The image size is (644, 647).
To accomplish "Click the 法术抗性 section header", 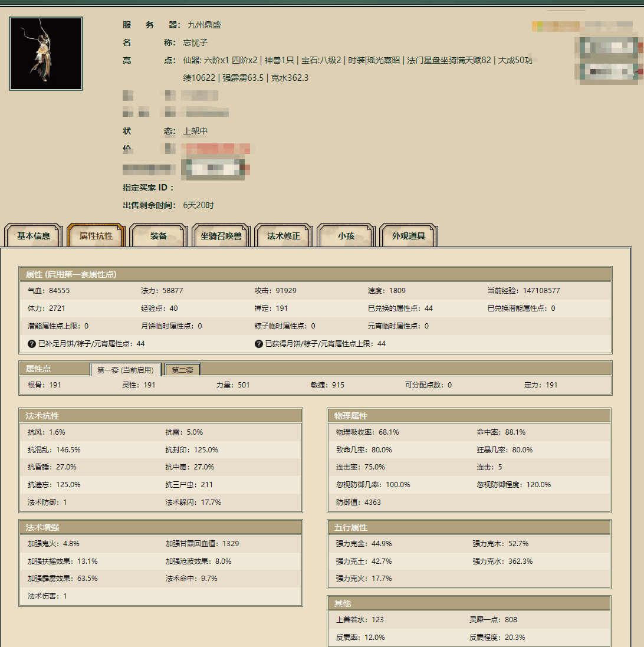I will pos(161,416).
